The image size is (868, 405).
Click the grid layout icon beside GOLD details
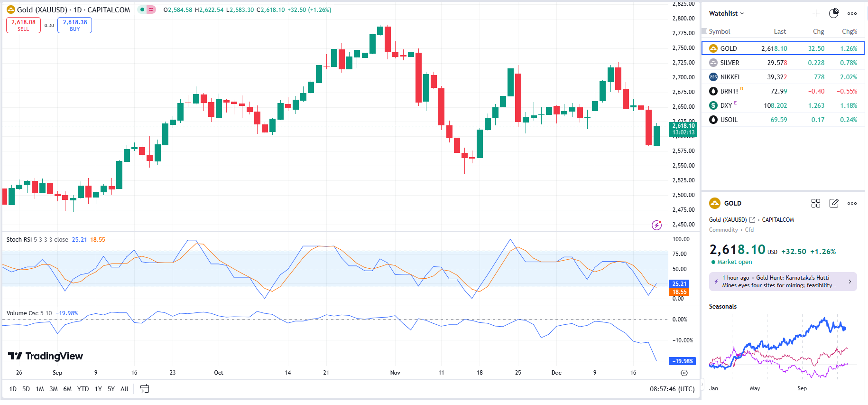click(x=816, y=203)
